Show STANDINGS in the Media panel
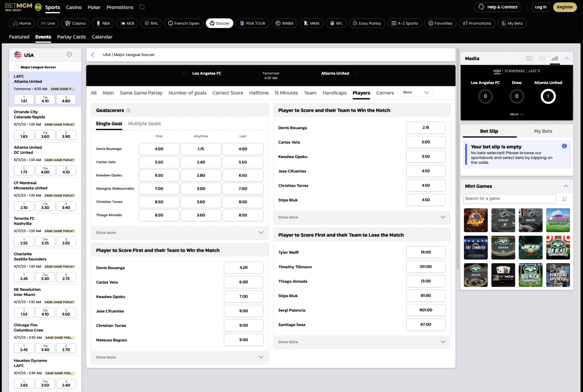 [514, 71]
